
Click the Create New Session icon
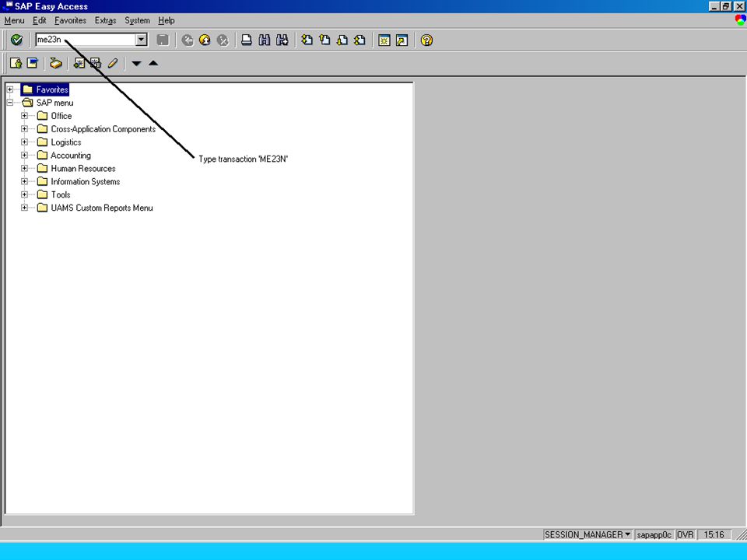pyautogui.click(x=384, y=40)
